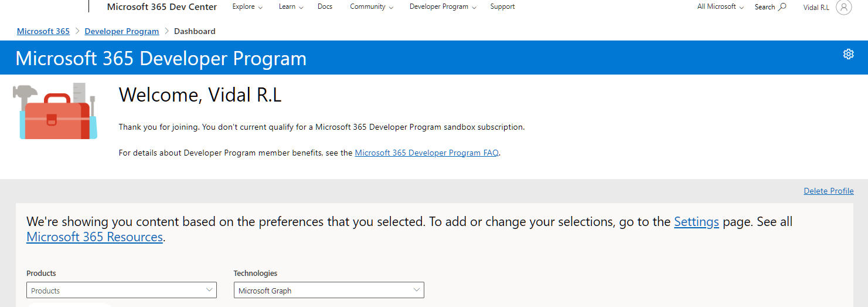
Task: Open the Products dropdown
Action: [x=121, y=290]
